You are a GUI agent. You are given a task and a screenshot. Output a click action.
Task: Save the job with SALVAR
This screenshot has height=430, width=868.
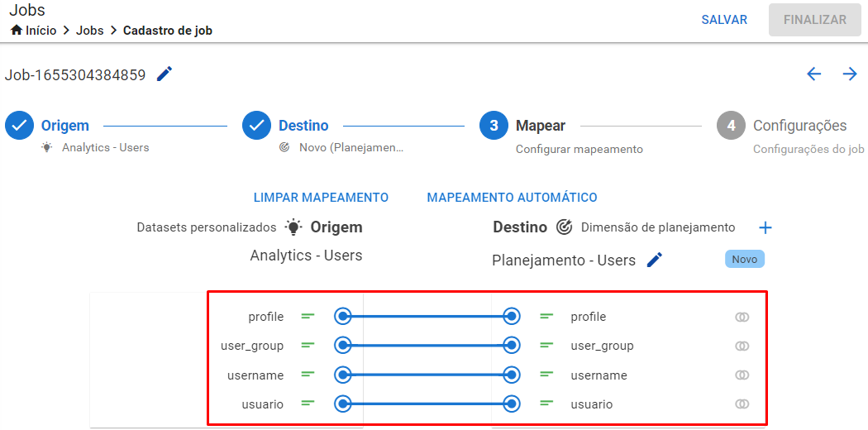pos(724,19)
